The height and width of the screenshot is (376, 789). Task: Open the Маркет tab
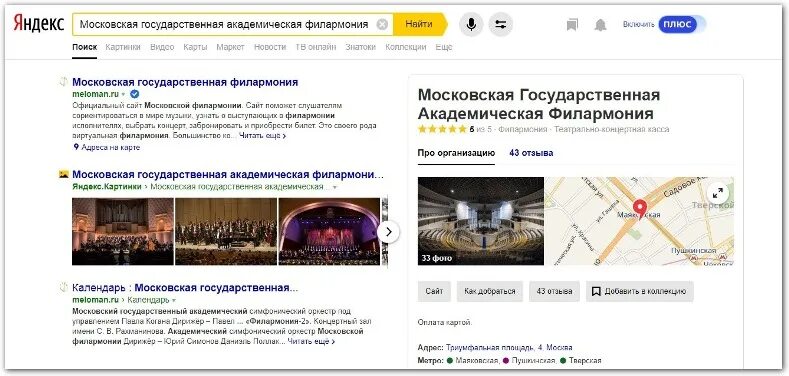230,47
